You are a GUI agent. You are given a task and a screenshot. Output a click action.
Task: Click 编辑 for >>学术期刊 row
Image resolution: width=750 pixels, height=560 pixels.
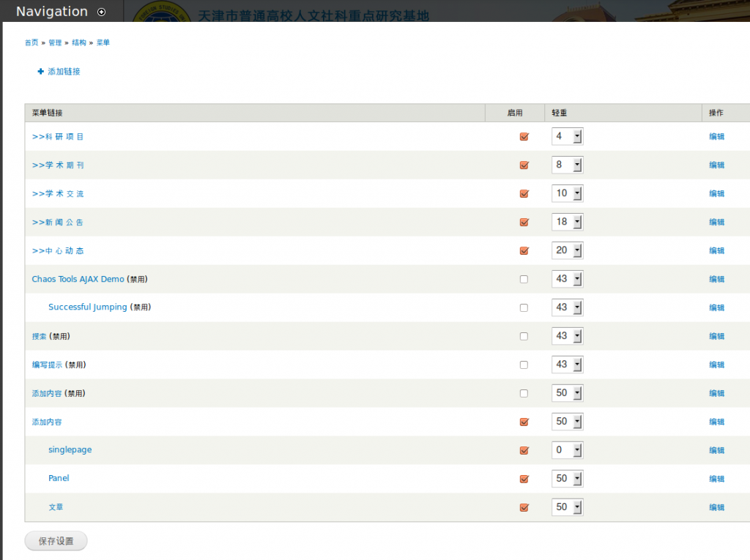(x=716, y=165)
